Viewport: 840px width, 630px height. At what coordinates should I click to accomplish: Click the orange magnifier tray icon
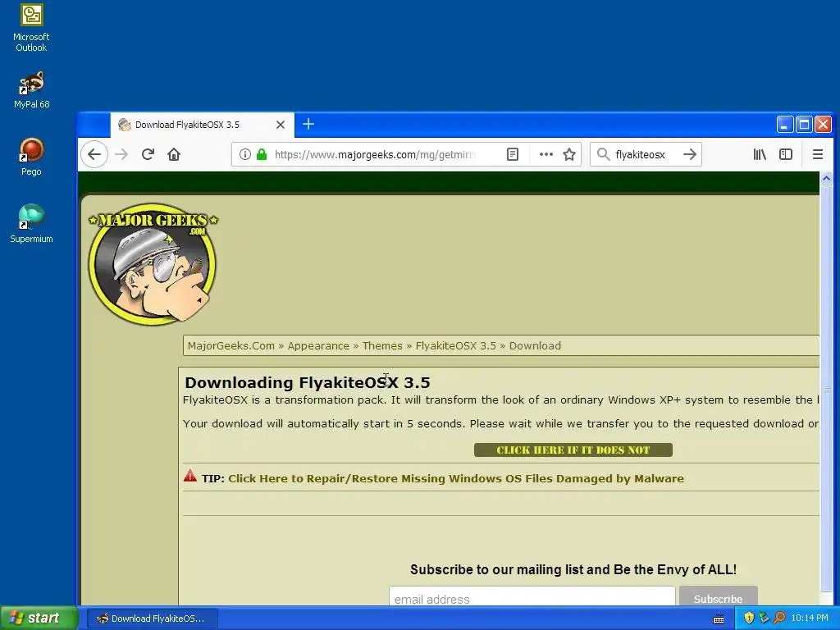(779, 619)
